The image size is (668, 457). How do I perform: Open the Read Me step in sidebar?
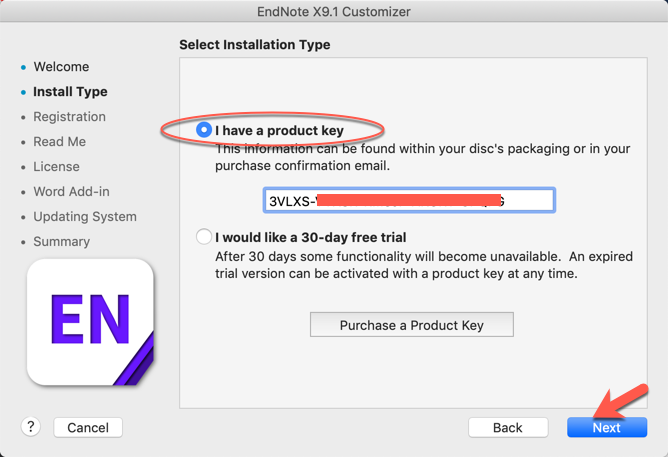coord(59,142)
